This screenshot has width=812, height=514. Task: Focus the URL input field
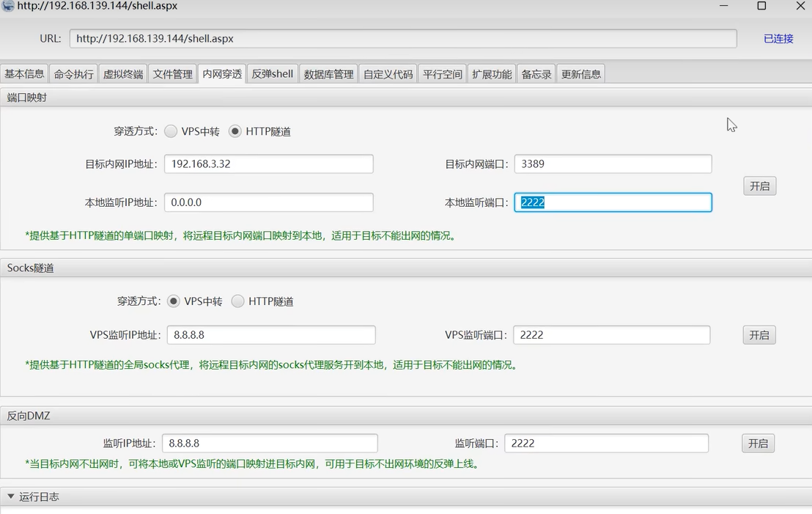[403, 38]
